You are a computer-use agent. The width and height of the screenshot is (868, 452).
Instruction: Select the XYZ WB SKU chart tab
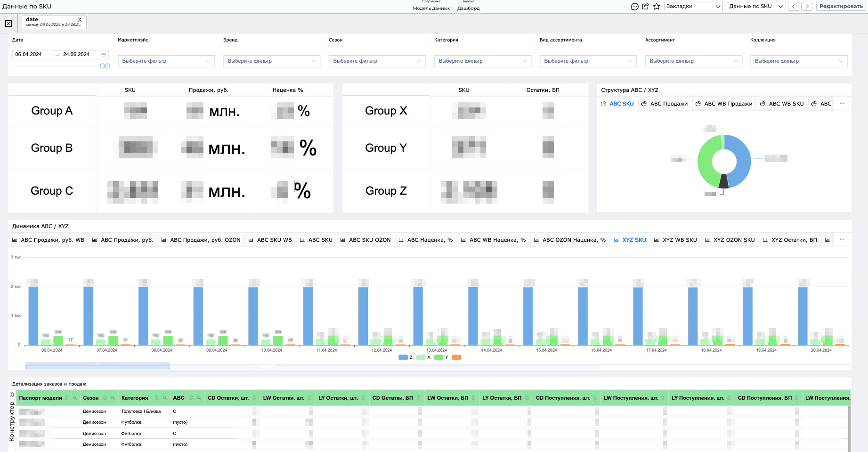(x=675, y=240)
